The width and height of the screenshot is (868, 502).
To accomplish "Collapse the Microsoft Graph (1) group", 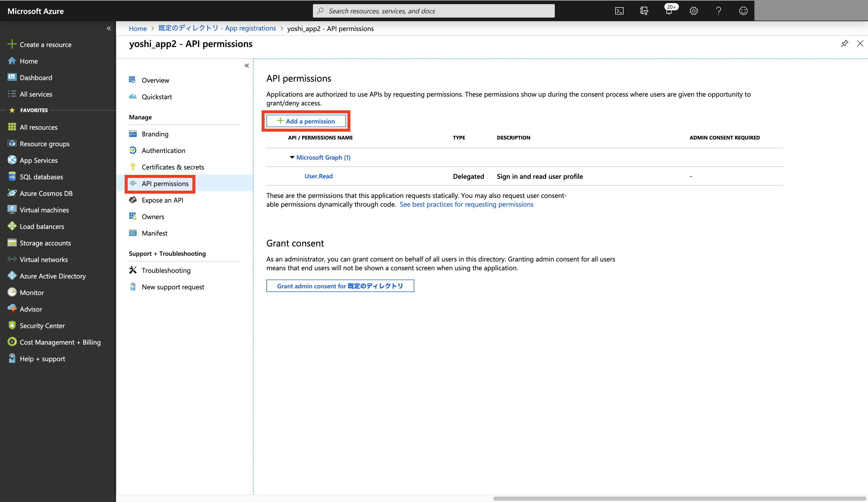I will tap(292, 157).
